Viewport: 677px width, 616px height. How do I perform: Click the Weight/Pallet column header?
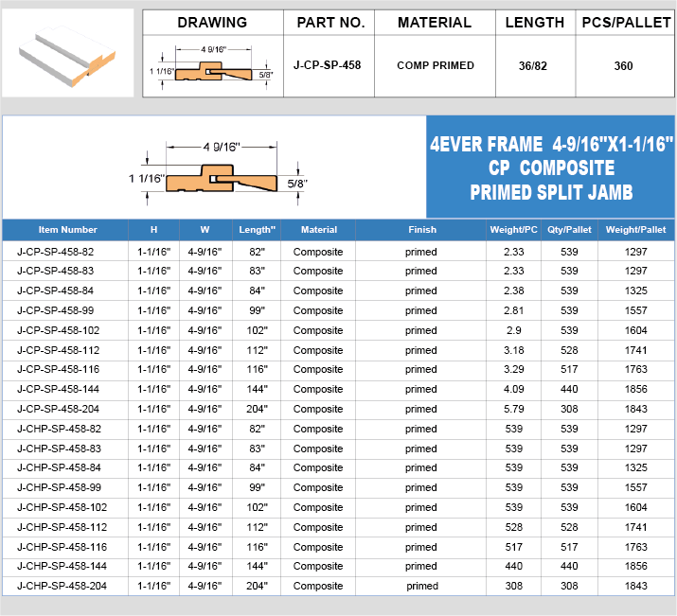[635, 230]
